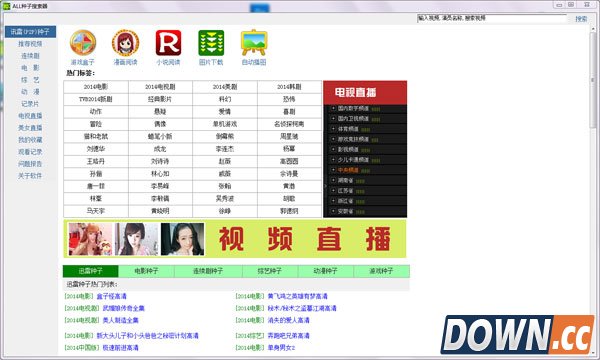
Task: Click the 视频直播 banner
Action: (x=235, y=239)
